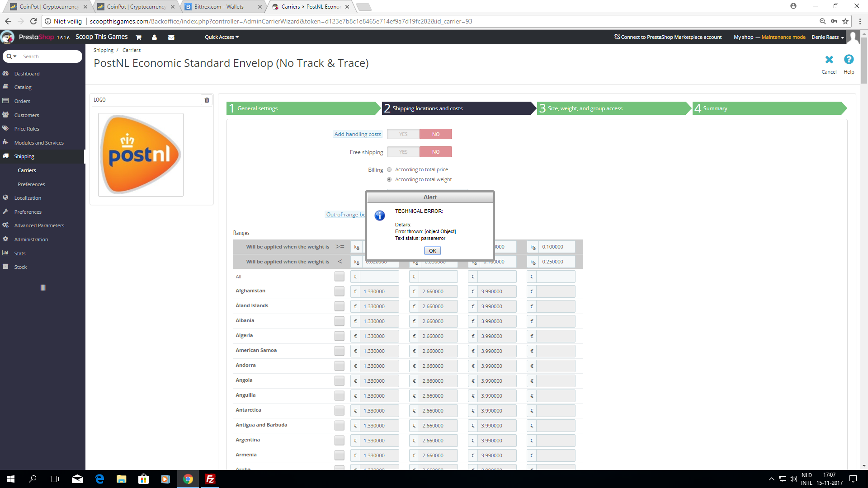Set Free shipping toggle to YES
Image resolution: width=868 pixels, height=488 pixels.
[403, 152]
